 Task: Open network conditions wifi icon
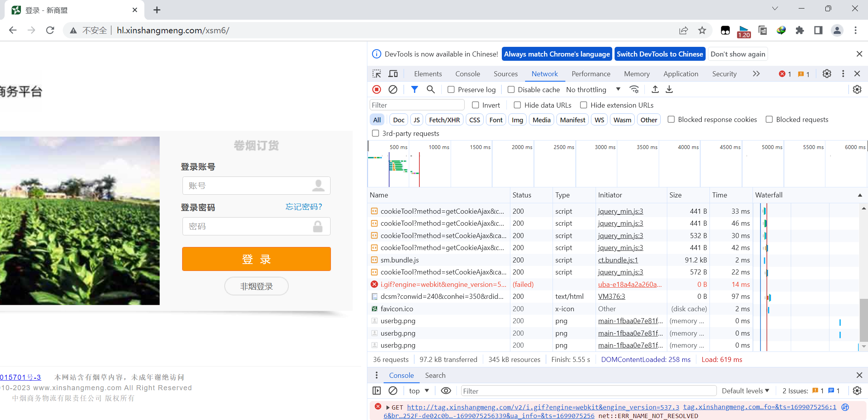(634, 89)
